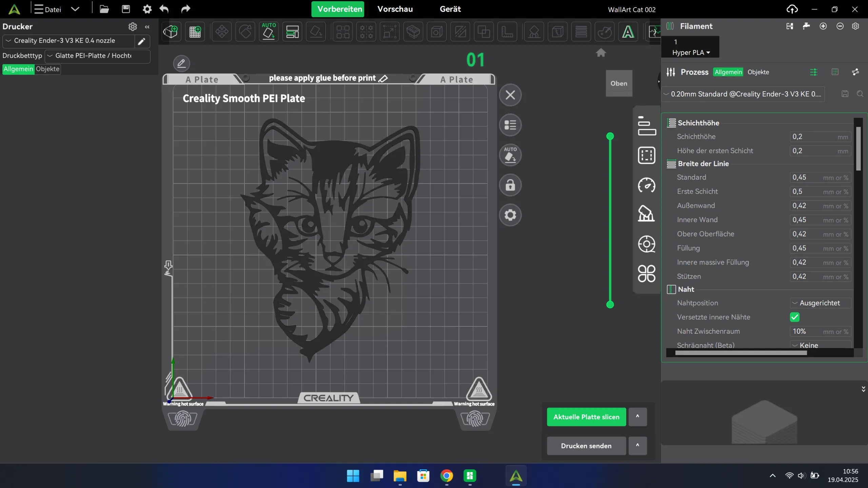Switch to the Vorschau tab
Viewport: 868px width, 488px height.
click(x=395, y=9)
